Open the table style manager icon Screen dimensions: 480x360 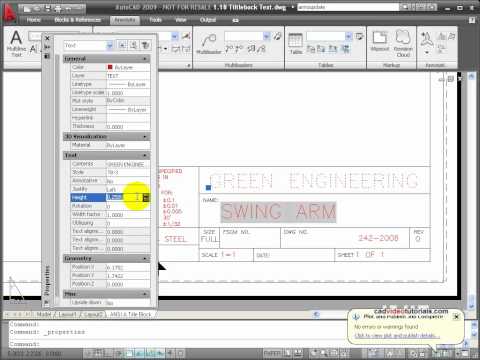359,36
